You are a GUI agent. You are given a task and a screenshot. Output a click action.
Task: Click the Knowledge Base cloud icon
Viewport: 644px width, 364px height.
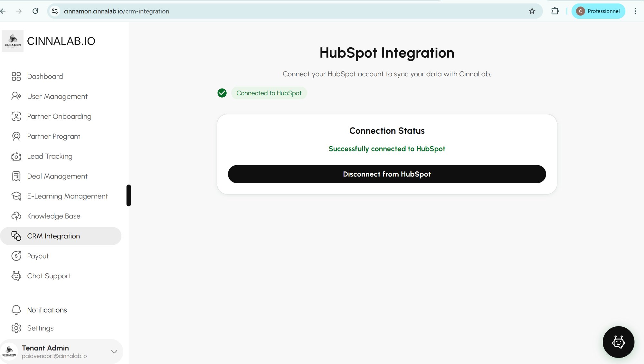click(16, 216)
